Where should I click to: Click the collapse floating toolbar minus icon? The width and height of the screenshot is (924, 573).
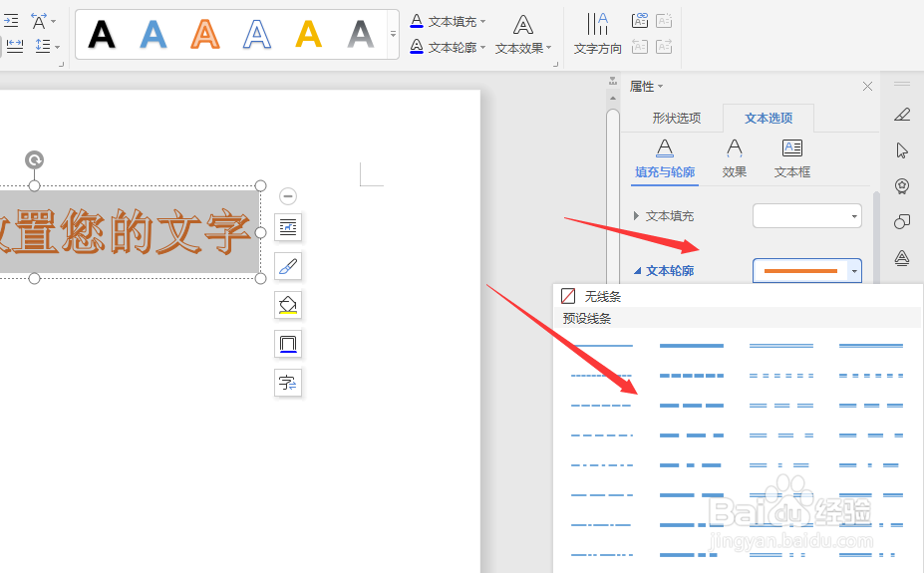pyautogui.click(x=288, y=196)
